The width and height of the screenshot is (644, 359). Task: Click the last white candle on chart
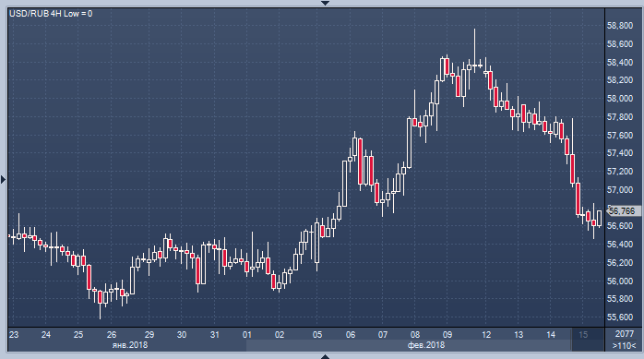[600, 219]
